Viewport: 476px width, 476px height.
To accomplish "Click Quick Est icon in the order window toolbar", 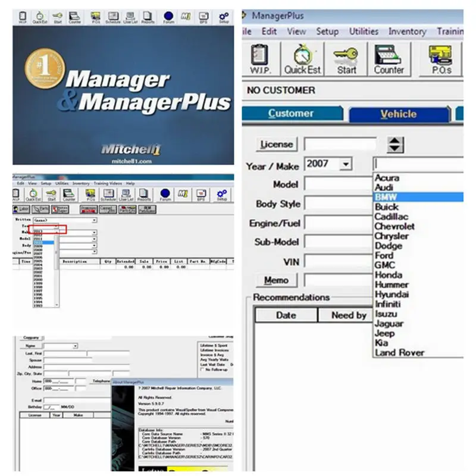I will coord(33,195).
